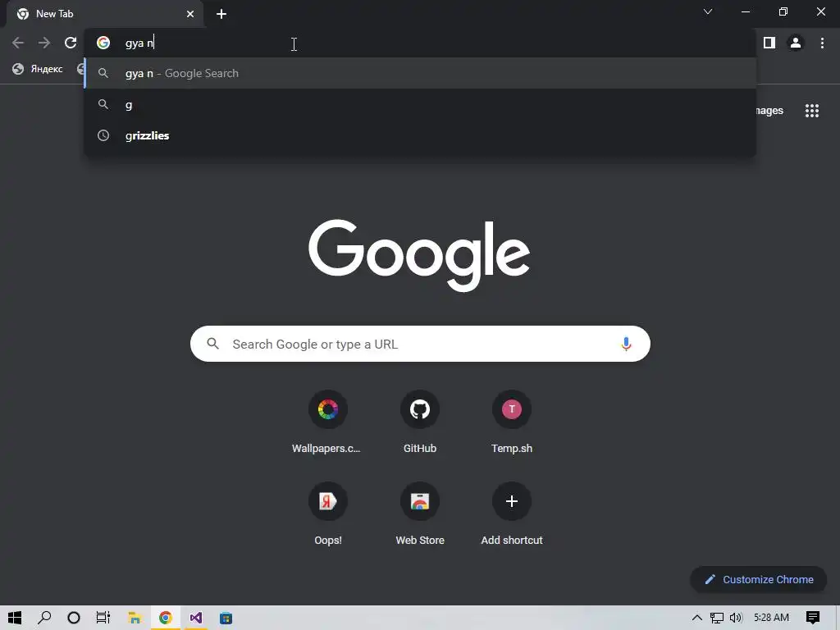Reload the current page

click(x=71, y=43)
